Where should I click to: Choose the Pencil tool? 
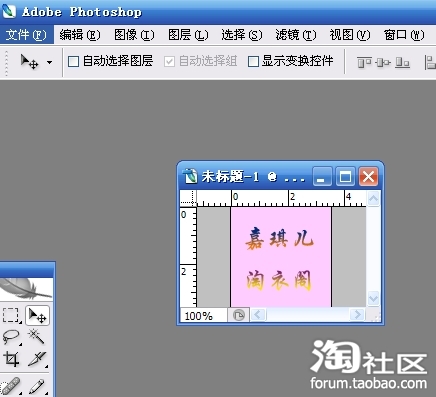(37, 386)
